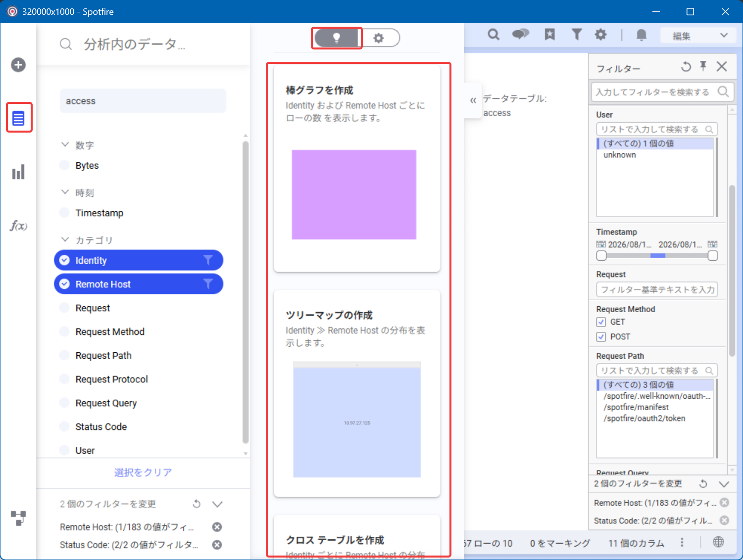
Task: Collapse the flyout with the double chevron
Action: pos(473,100)
